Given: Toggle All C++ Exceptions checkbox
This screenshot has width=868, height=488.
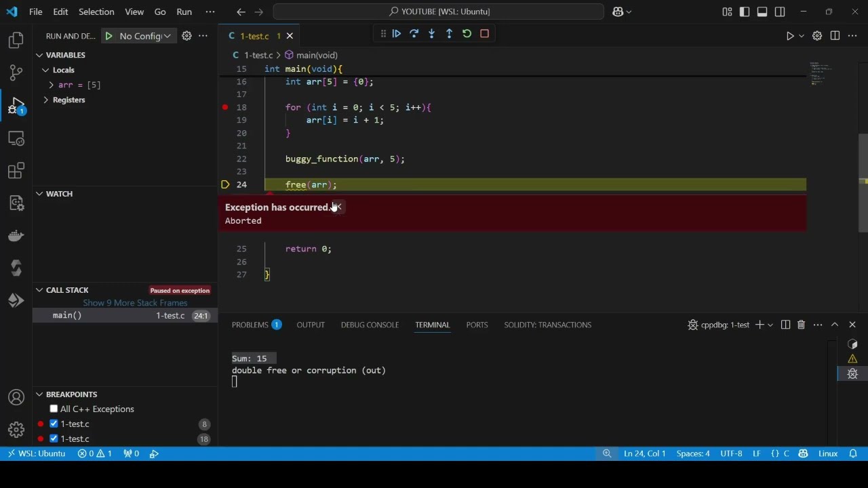Looking at the screenshot, I should tap(54, 409).
